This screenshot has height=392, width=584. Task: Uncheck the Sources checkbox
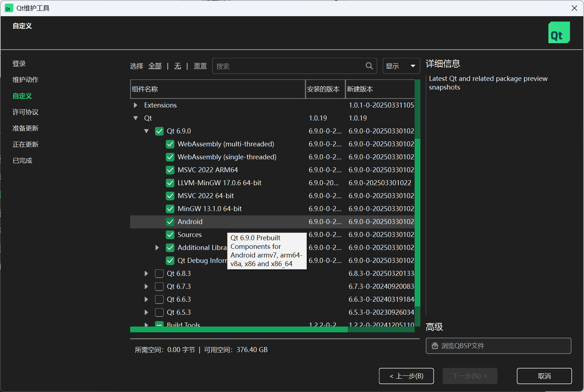(170, 234)
